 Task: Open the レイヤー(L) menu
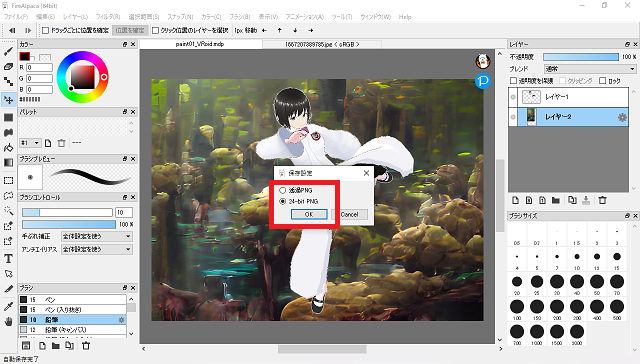coord(75,17)
